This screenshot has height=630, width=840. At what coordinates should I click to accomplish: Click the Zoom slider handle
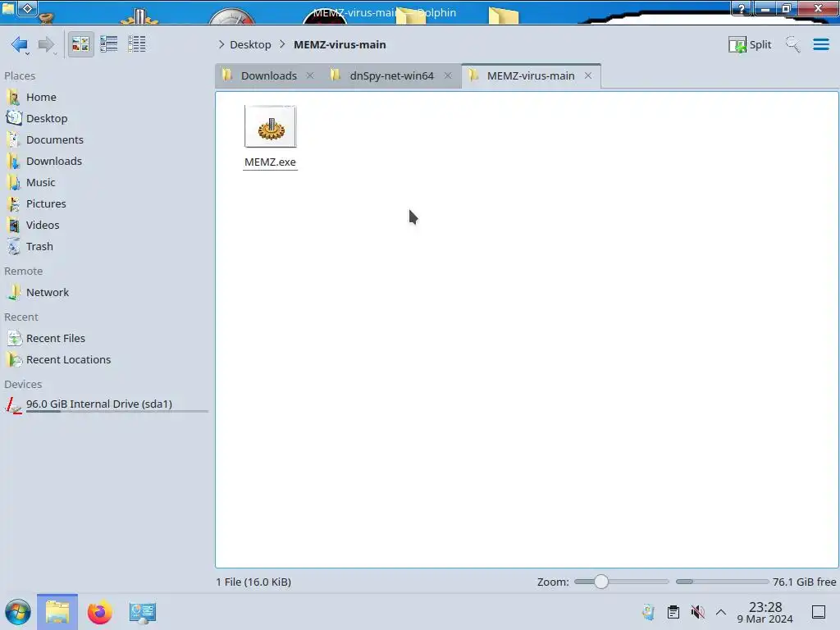click(x=601, y=582)
